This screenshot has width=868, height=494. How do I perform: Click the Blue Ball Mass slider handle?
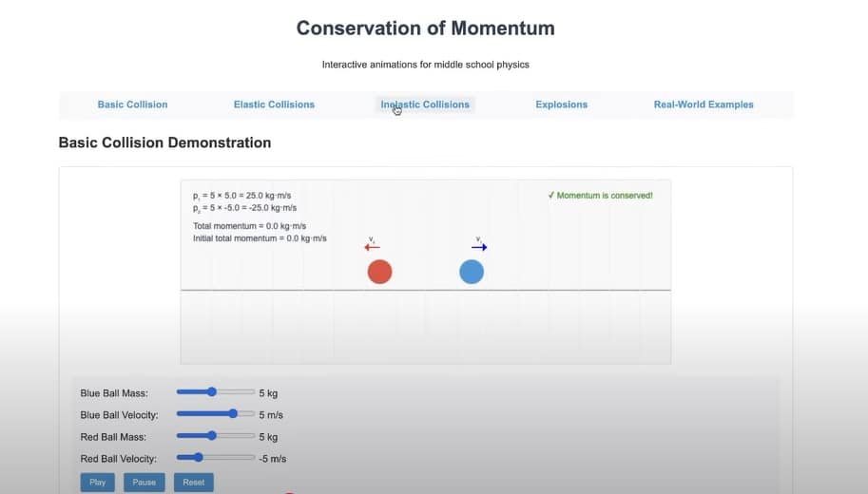click(212, 391)
